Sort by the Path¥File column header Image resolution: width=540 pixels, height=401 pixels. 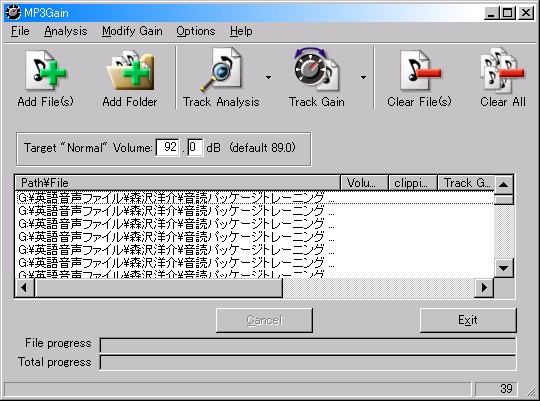(x=177, y=183)
